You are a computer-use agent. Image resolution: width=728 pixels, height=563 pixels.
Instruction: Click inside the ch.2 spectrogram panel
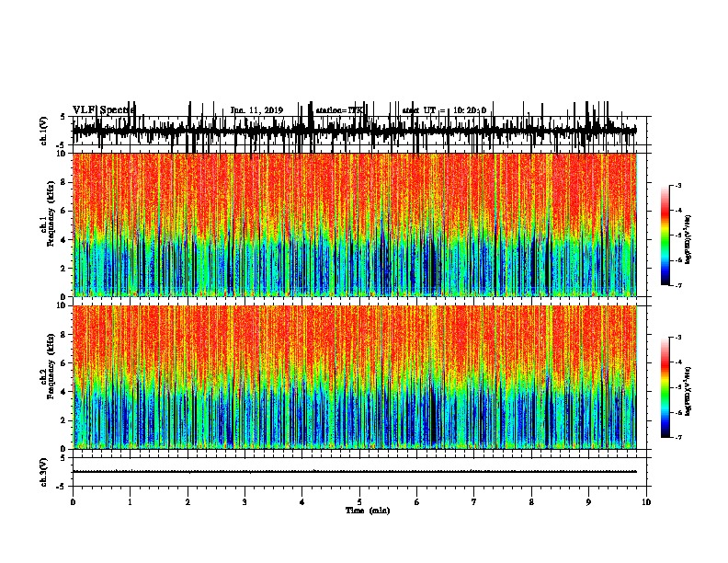(354, 377)
